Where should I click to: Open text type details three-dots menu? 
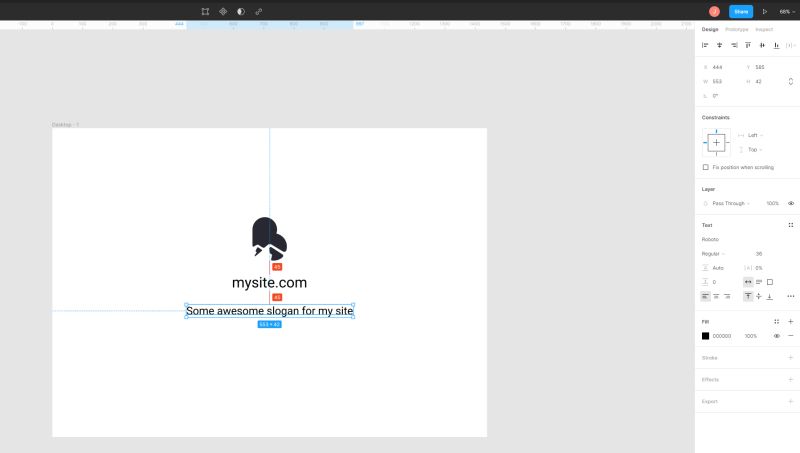(791, 296)
